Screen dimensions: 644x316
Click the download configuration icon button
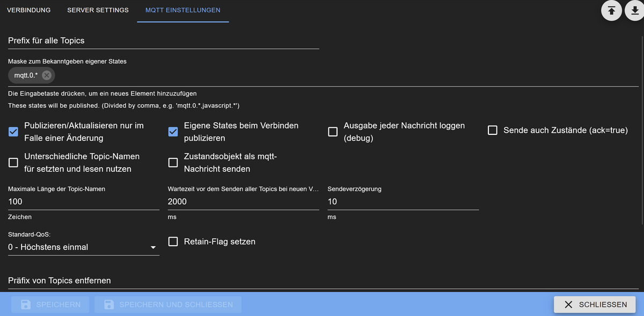pos(635,11)
